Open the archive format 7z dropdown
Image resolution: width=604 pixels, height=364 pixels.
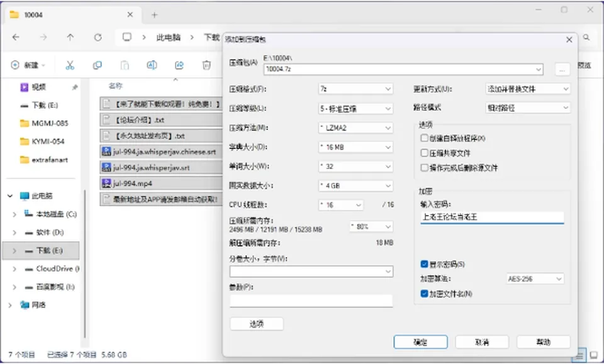click(355, 89)
